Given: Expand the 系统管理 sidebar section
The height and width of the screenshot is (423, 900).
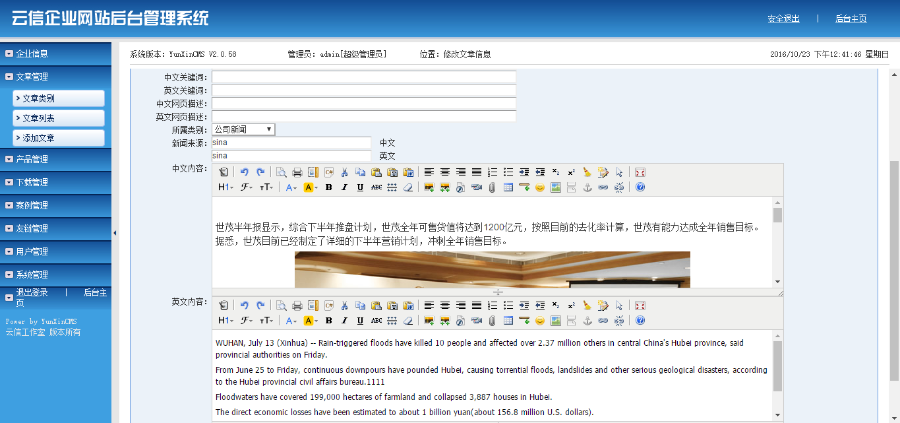Looking at the screenshot, I should 56,274.
